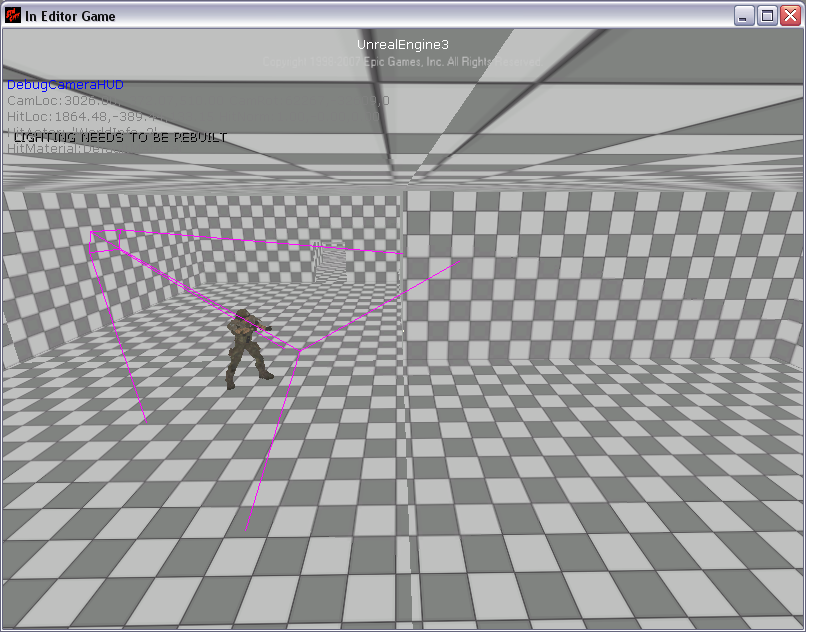Click the LIGHTING NEEDS TO BE REBUILT warning
The width and height of the screenshot is (840, 632).
point(121,138)
